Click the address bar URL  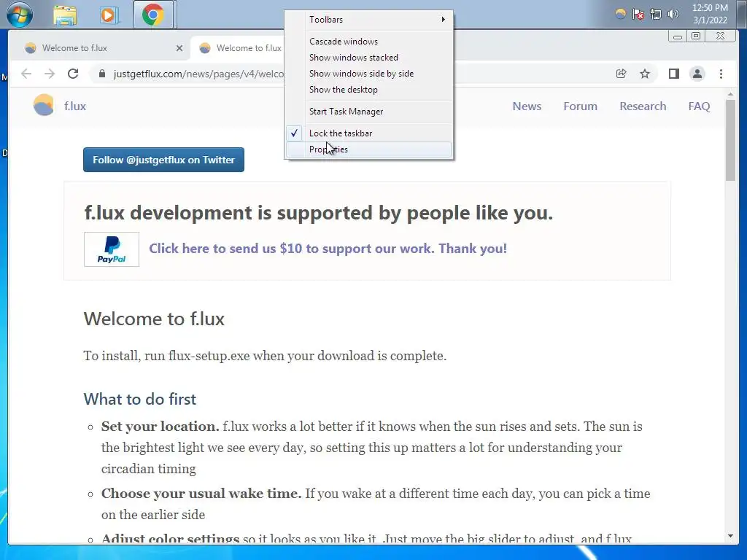(x=198, y=74)
